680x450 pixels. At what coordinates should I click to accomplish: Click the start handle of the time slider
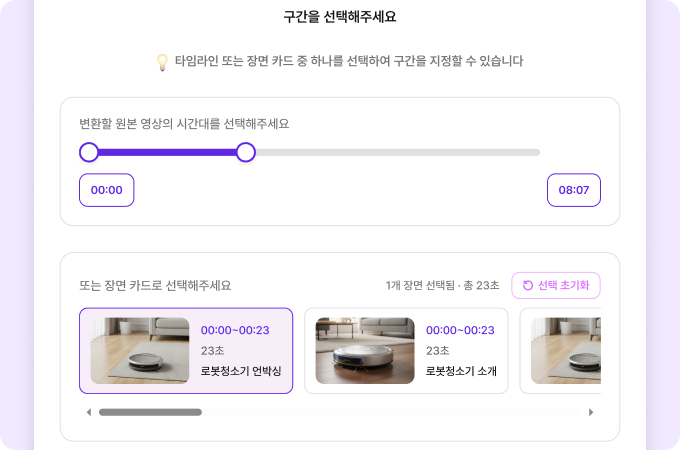point(89,152)
